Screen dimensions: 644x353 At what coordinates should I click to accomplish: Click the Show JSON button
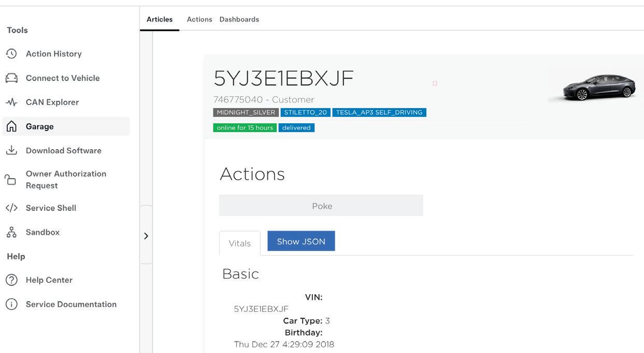(301, 241)
